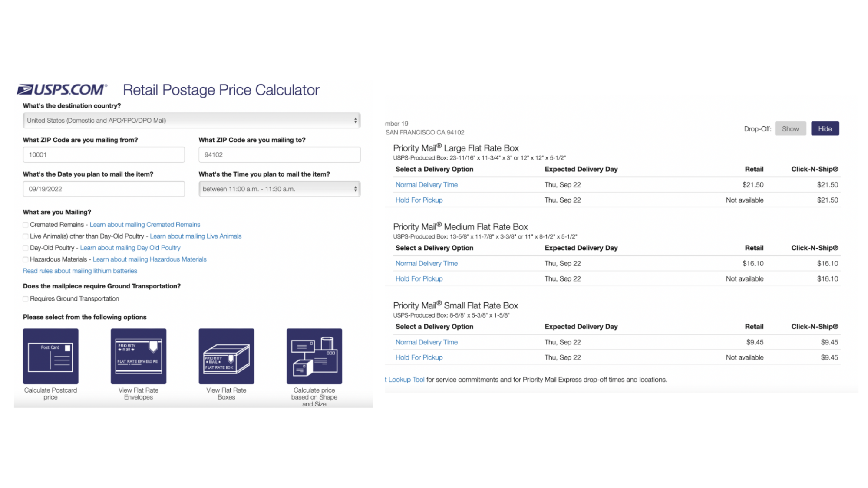Read rules about mailing lithium batteries
The height and width of the screenshot is (488, 868).
click(x=80, y=271)
